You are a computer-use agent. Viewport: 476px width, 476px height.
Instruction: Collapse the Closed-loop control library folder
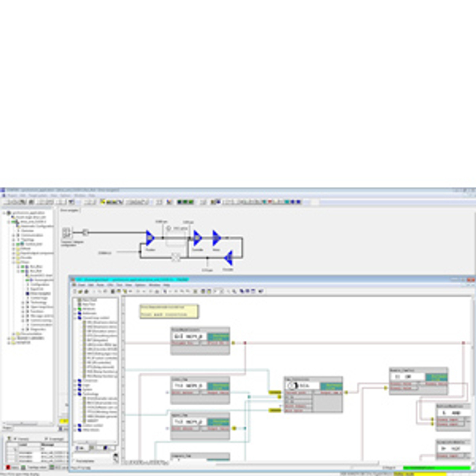(x=75, y=318)
